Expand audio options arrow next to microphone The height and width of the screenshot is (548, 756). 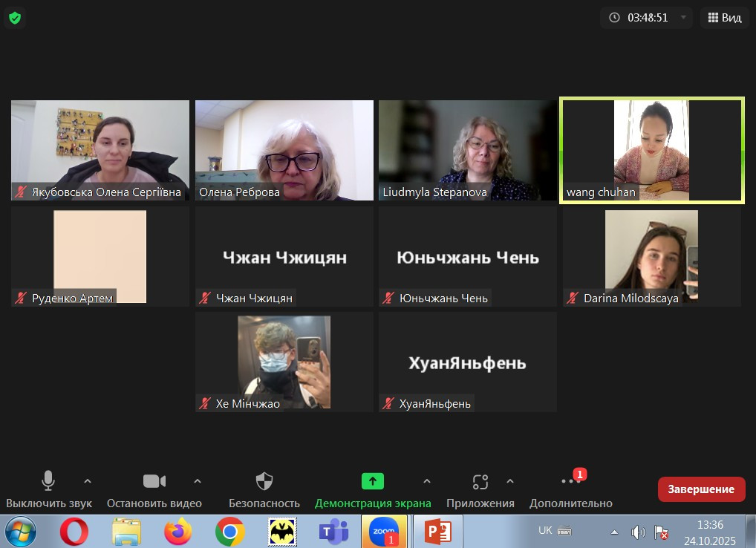[x=88, y=481]
